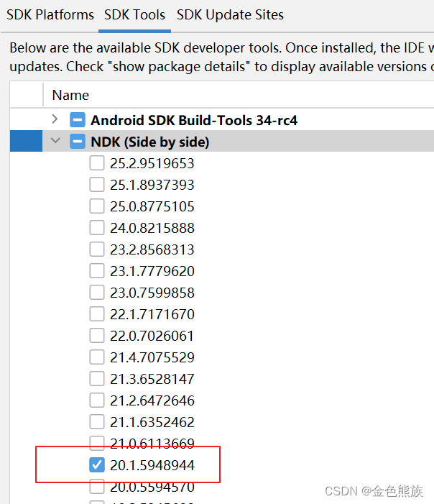
Task: Select the Android SDK Build-Tools 34-rc4 label
Action: click(194, 121)
